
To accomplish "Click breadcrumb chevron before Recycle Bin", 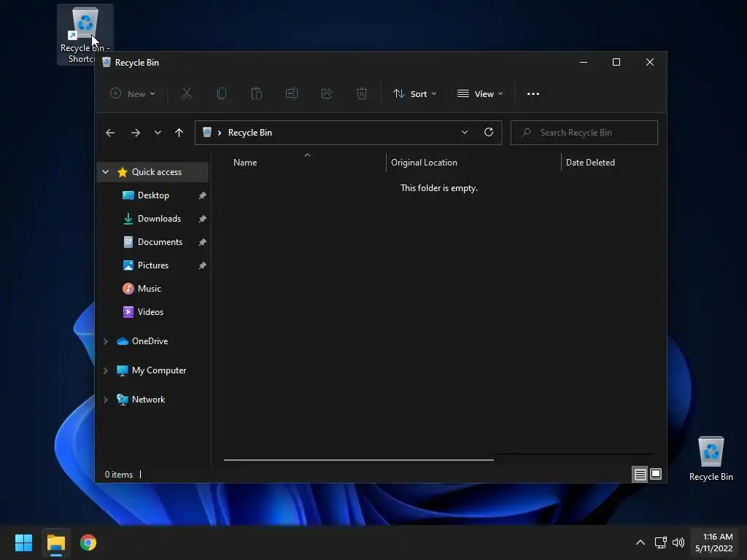I will pyautogui.click(x=219, y=133).
